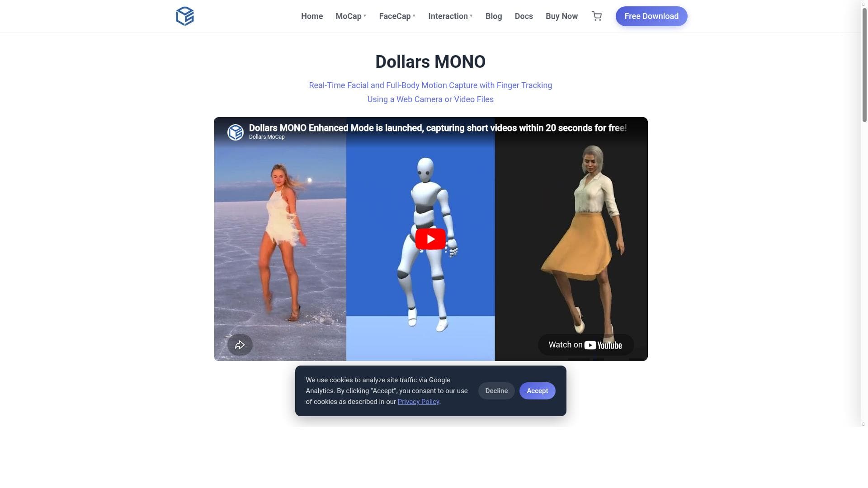Viewport: 868px width, 488px height.
Task: Click the Dollars MoCap cube logo
Action: click(185, 16)
